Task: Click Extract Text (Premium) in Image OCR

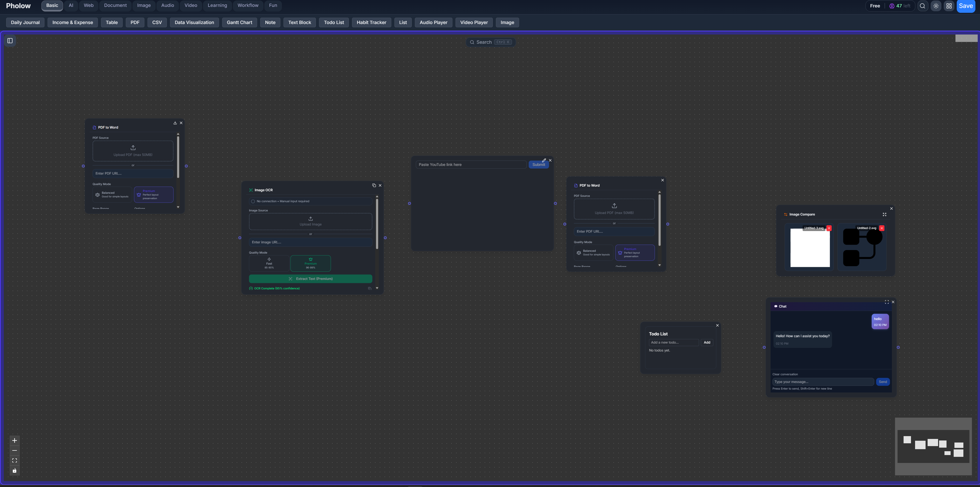Action: (x=310, y=278)
